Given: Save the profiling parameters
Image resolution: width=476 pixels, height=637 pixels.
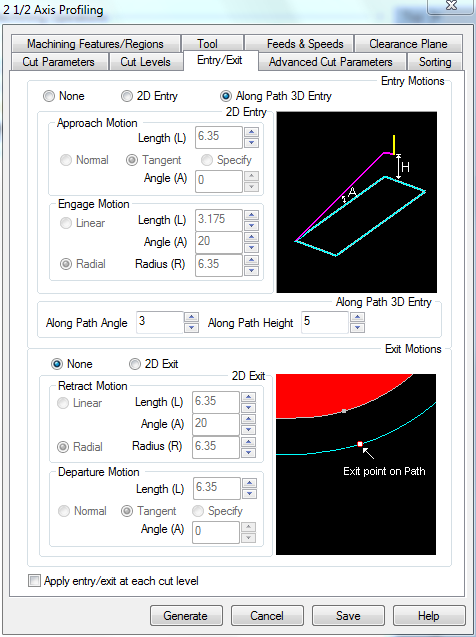Looking at the screenshot, I should pyautogui.click(x=348, y=616).
